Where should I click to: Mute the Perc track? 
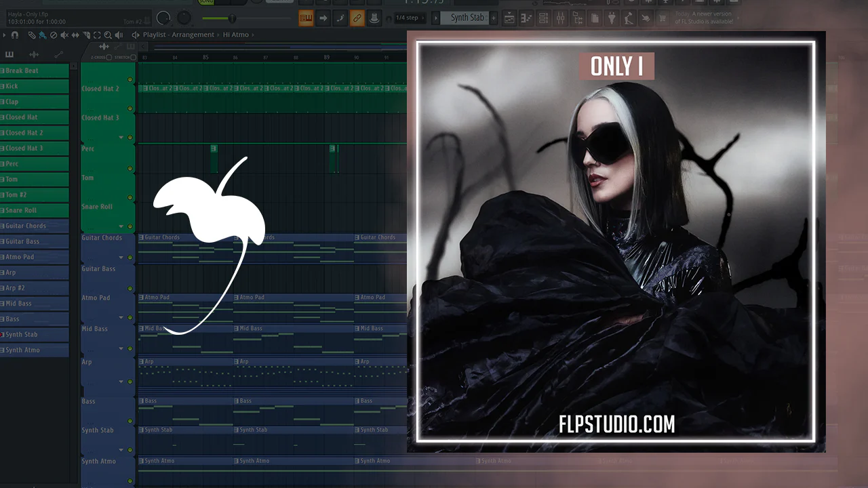[130, 168]
